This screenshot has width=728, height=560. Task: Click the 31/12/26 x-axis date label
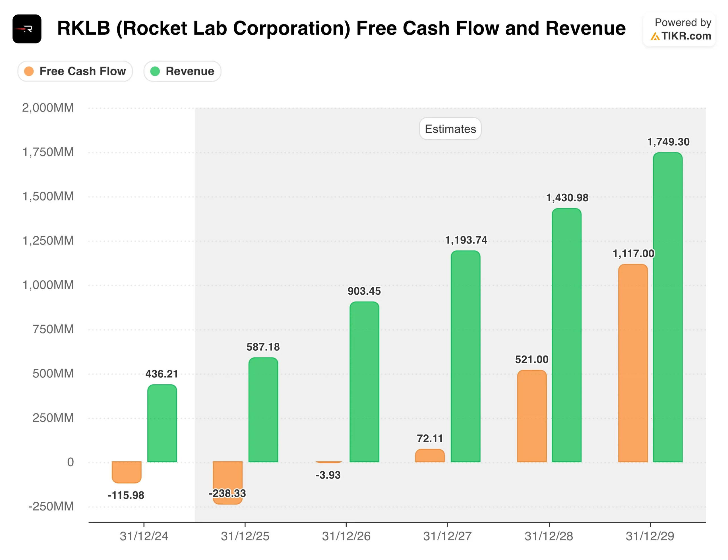click(346, 536)
